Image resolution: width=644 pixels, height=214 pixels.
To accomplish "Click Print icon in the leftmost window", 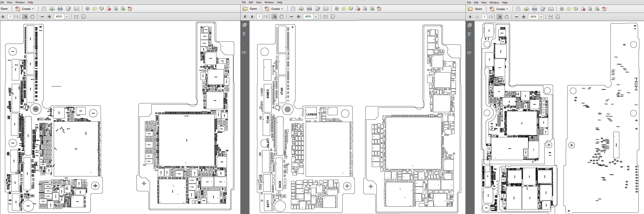I will [x=60, y=9].
